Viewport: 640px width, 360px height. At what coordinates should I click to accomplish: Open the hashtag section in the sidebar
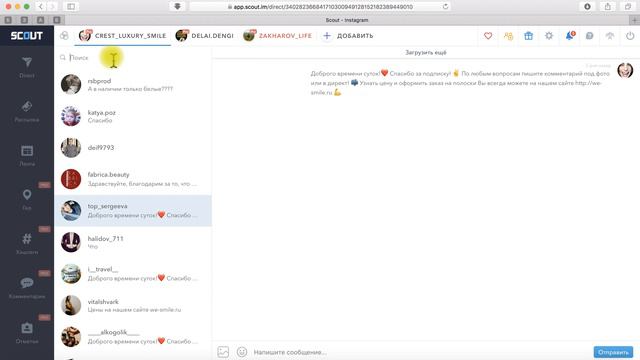click(x=27, y=244)
